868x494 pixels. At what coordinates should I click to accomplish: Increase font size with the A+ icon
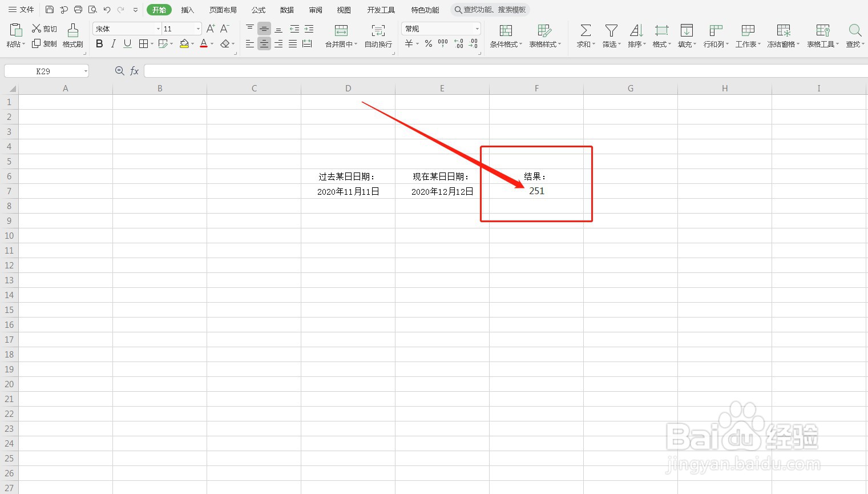[211, 29]
